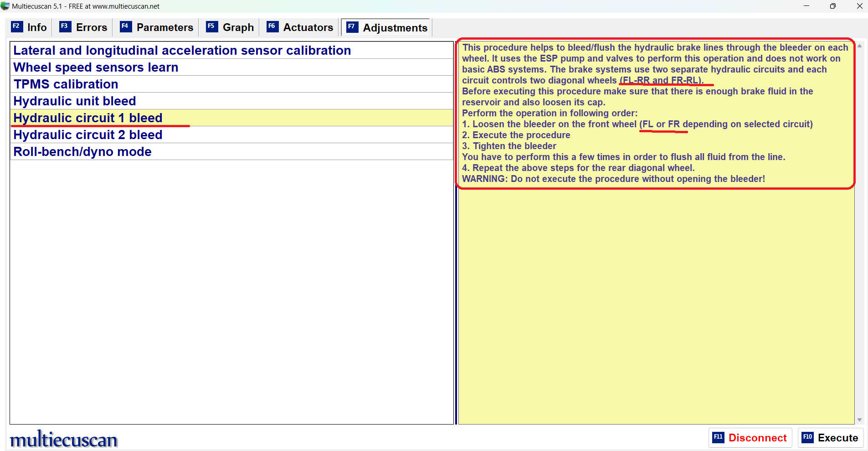Image resolution: width=868 pixels, height=451 pixels.
Task: Click the F7 key icon beside Adjustments
Action: tap(352, 27)
